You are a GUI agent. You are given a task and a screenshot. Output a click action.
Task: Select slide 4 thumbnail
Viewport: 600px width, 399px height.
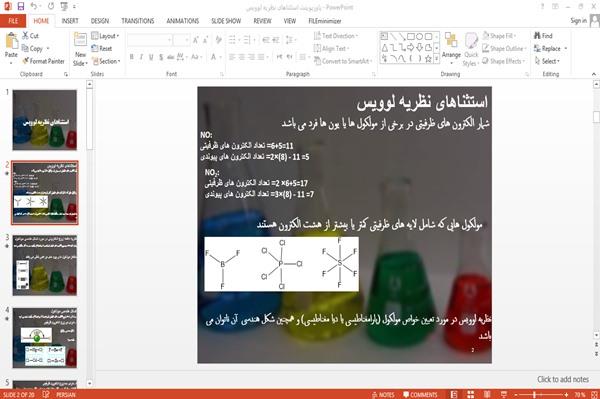click(44, 338)
